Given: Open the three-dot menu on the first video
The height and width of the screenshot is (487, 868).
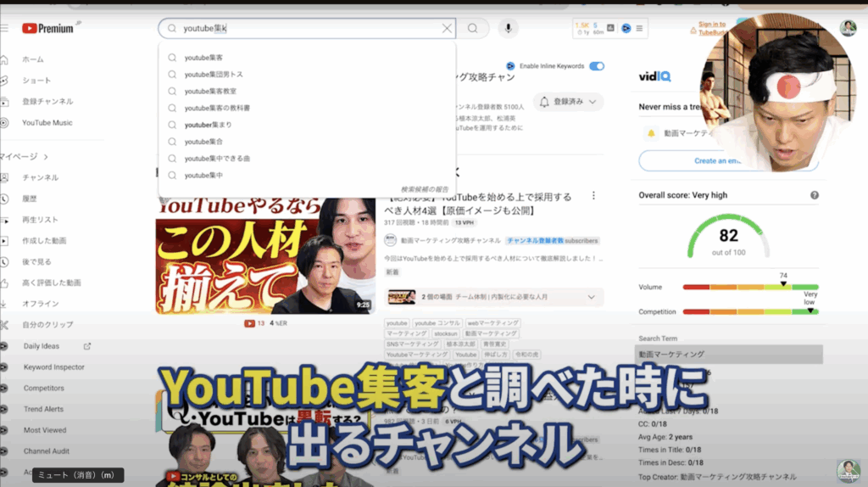Looking at the screenshot, I should pos(593,196).
